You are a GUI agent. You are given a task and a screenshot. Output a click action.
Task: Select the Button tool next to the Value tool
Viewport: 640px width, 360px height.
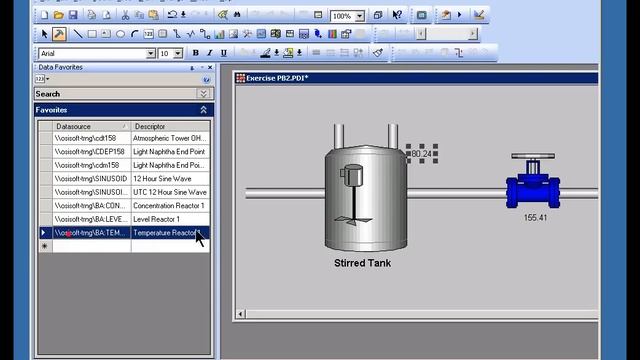pos(162,34)
